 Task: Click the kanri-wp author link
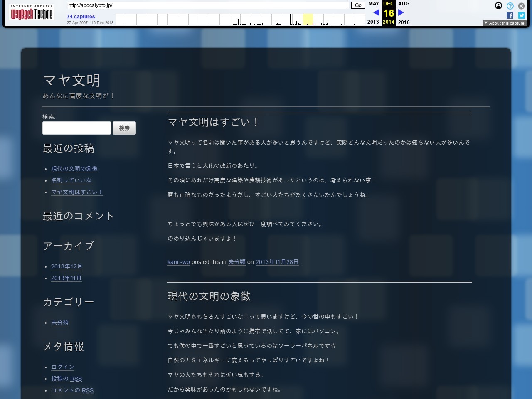point(178,262)
